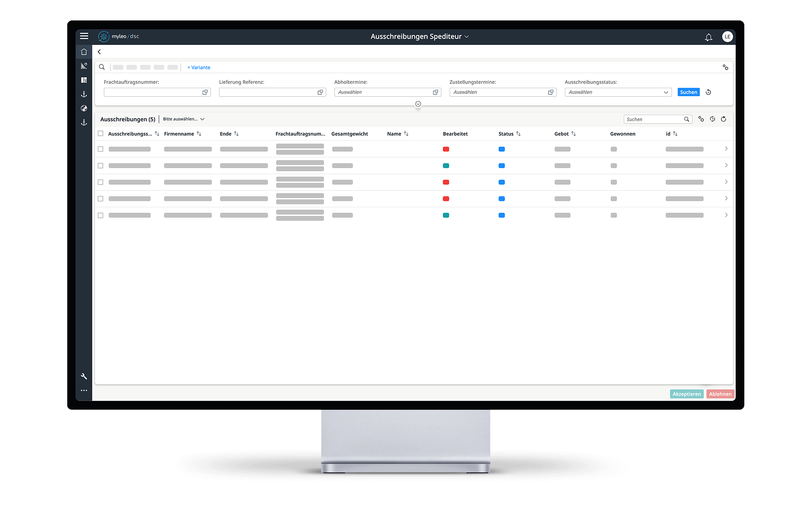Click the blue Suchen button
812x508 pixels.
pyautogui.click(x=688, y=92)
